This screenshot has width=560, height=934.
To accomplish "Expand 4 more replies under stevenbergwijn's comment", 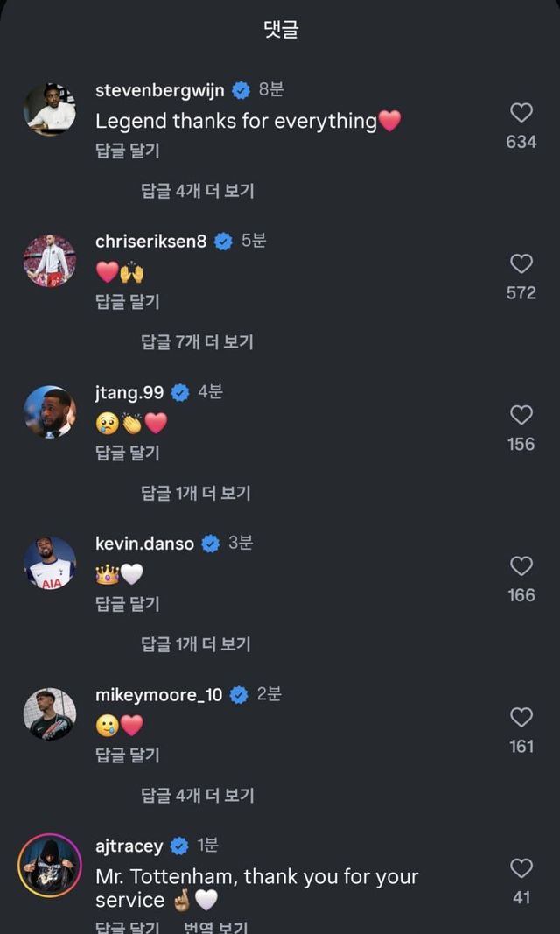I will [198, 191].
